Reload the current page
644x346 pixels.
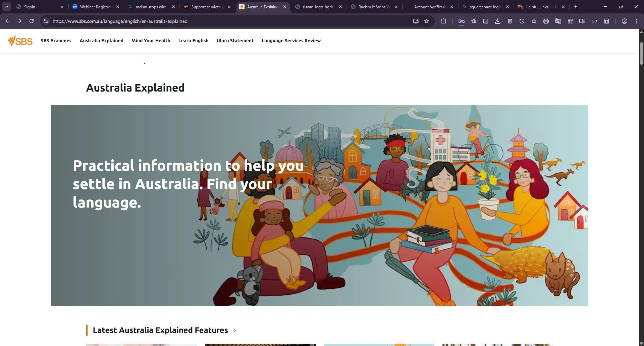(x=32, y=21)
